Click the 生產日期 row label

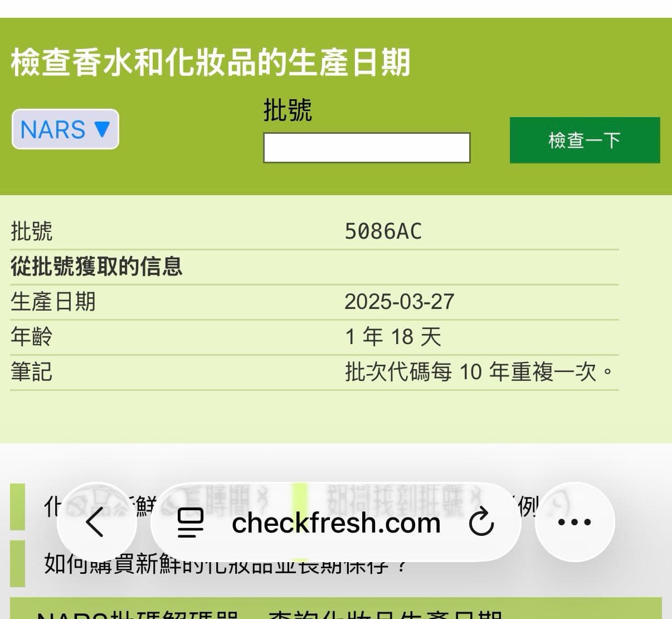tap(53, 302)
